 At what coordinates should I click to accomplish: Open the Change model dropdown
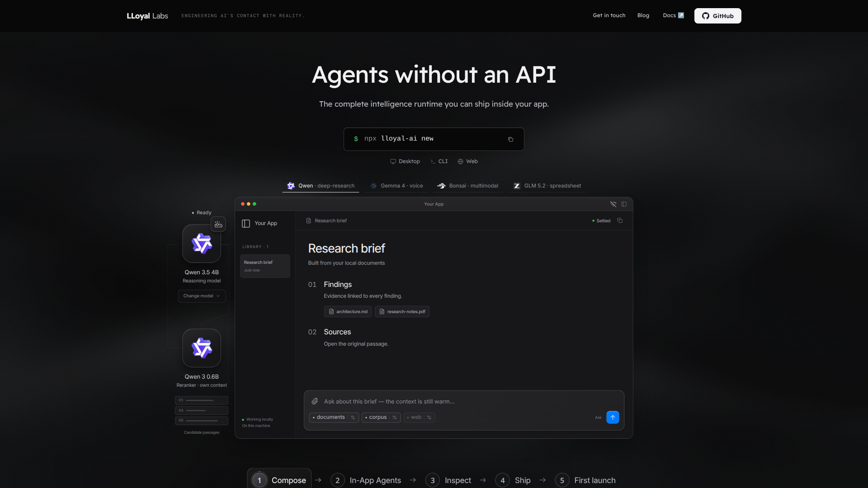coord(202,296)
